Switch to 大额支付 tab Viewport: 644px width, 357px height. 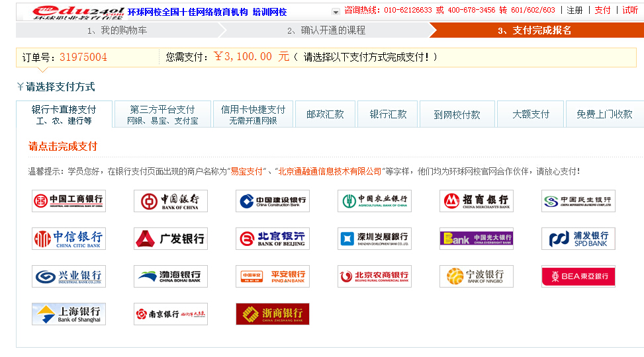(530, 114)
